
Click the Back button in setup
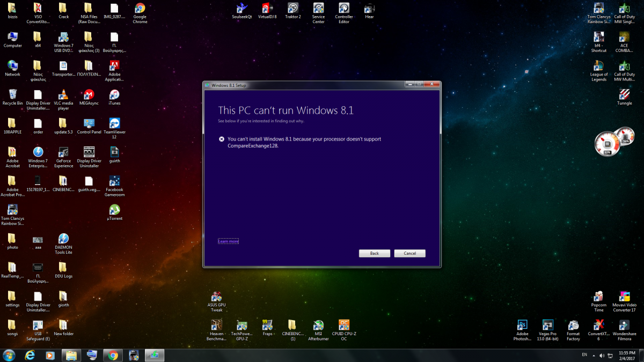tap(374, 253)
